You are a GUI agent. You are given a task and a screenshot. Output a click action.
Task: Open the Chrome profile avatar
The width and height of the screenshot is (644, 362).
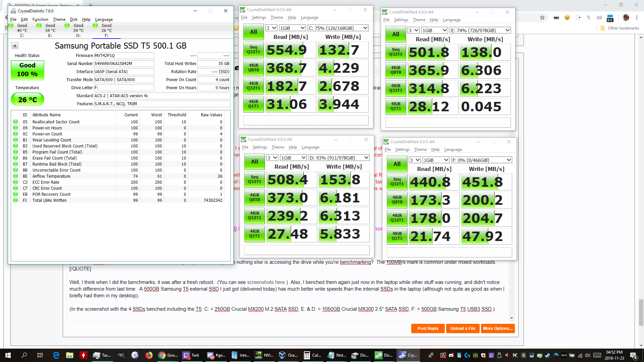tap(626, 17)
